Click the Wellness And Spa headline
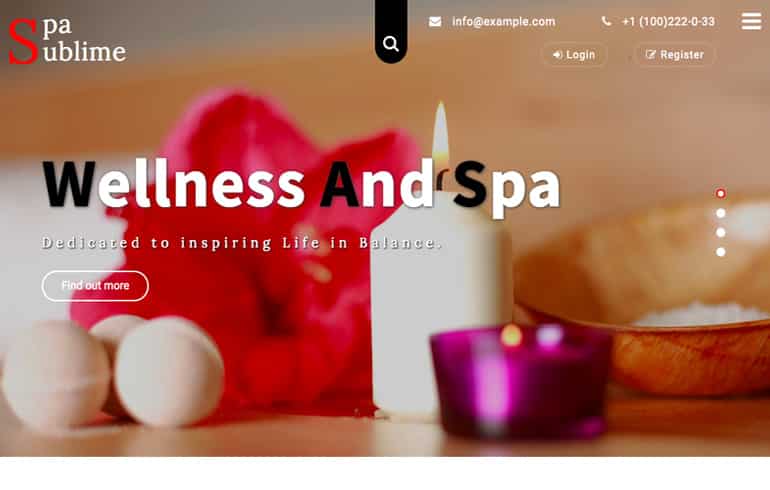This screenshot has width=770, height=490. pos(301,185)
